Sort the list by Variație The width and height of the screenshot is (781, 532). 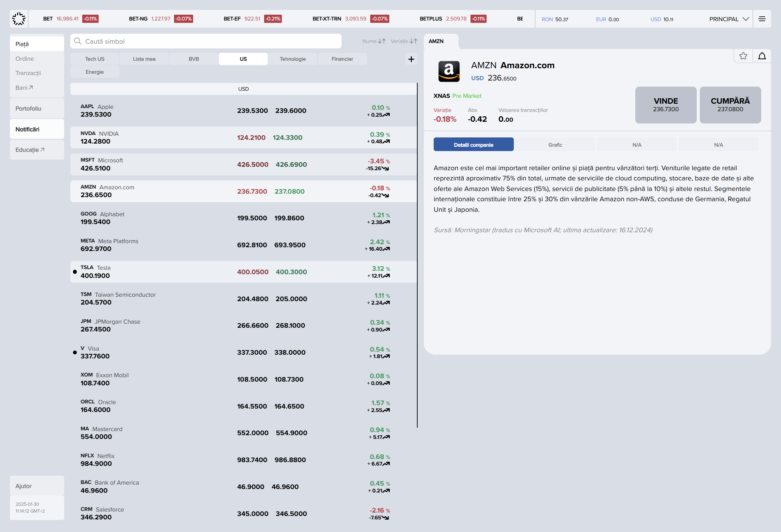coord(404,41)
